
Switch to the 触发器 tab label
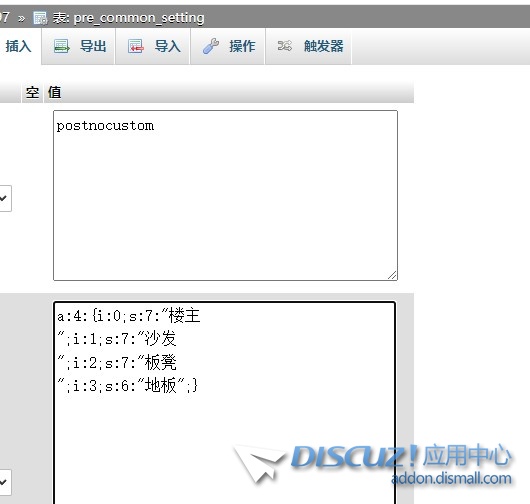tap(323, 46)
